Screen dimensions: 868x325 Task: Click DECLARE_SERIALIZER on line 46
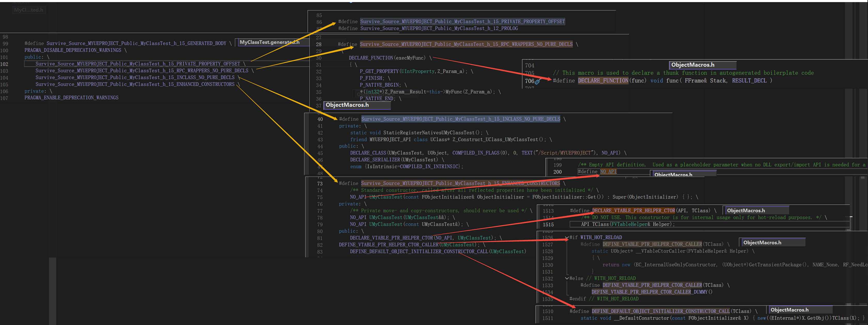(x=375, y=160)
